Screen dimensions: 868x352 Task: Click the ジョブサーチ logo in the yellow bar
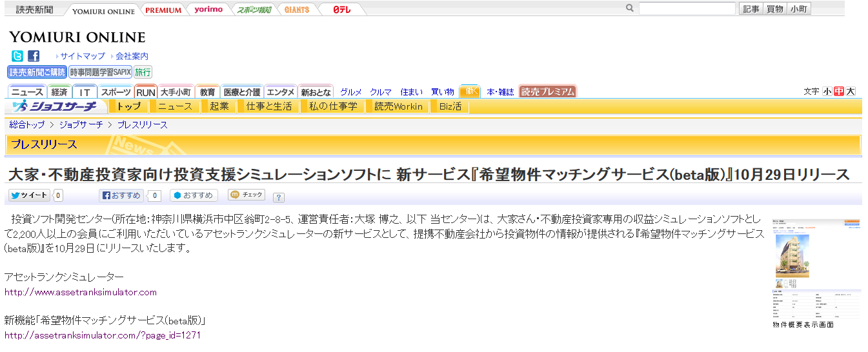pos(56,106)
